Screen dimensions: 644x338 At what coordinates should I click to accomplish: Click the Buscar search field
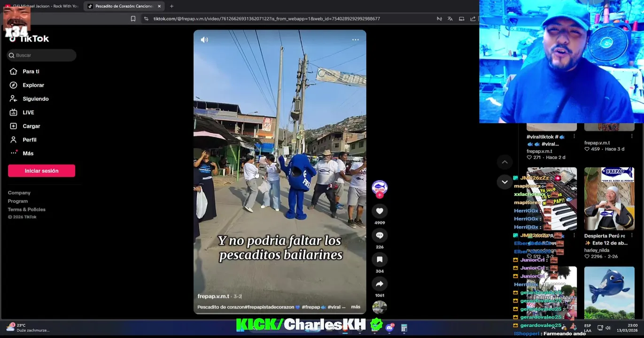(x=42, y=55)
